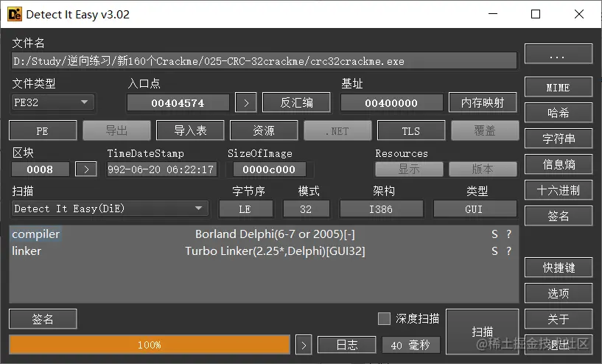
Task: Click the TimeDateStamp value field
Action: click(161, 169)
